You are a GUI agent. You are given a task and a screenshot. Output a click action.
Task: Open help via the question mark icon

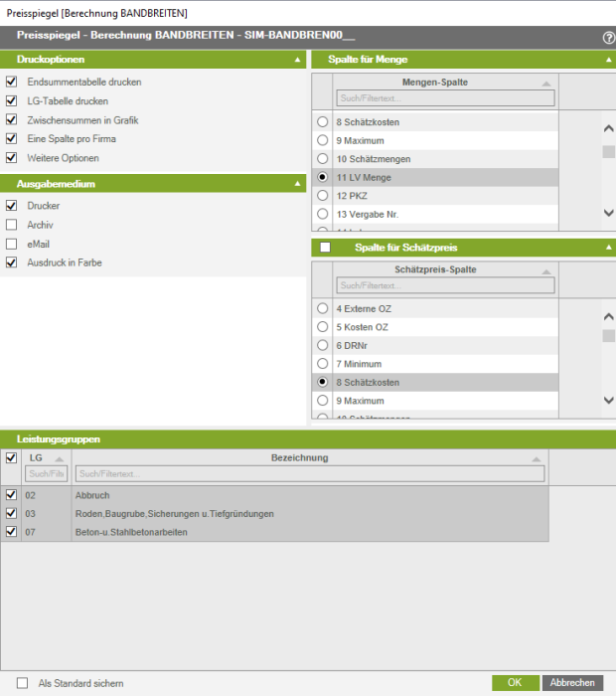(608, 37)
